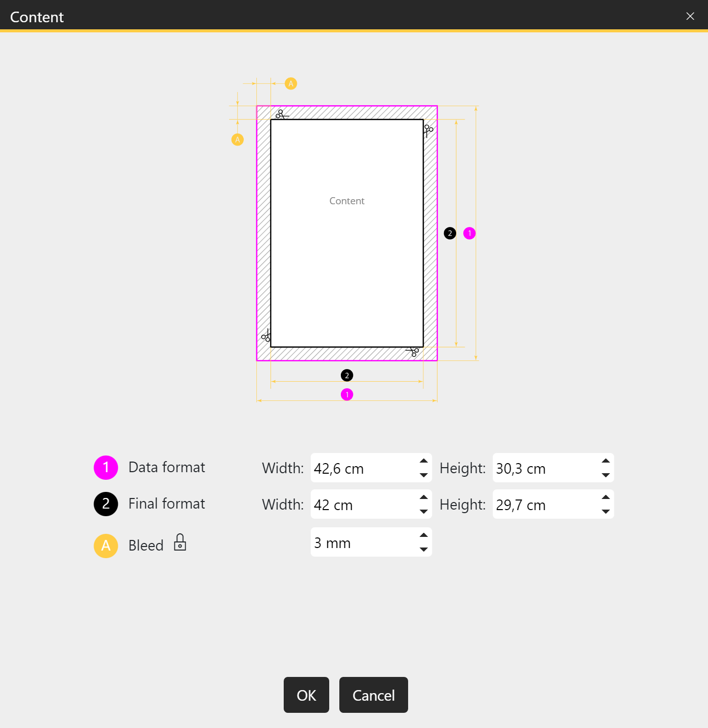Screen dimensions: 708x728
Task: Click the yellow Bleed A marker above the diagram
Action: (x=291, y=83)
